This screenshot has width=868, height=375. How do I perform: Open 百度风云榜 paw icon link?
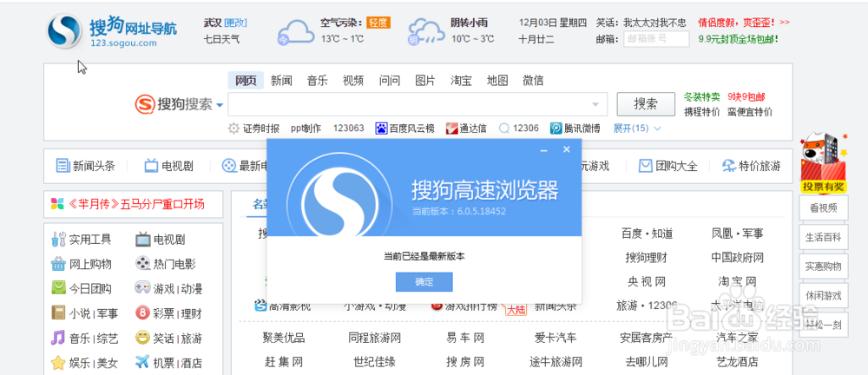point(381,128)
